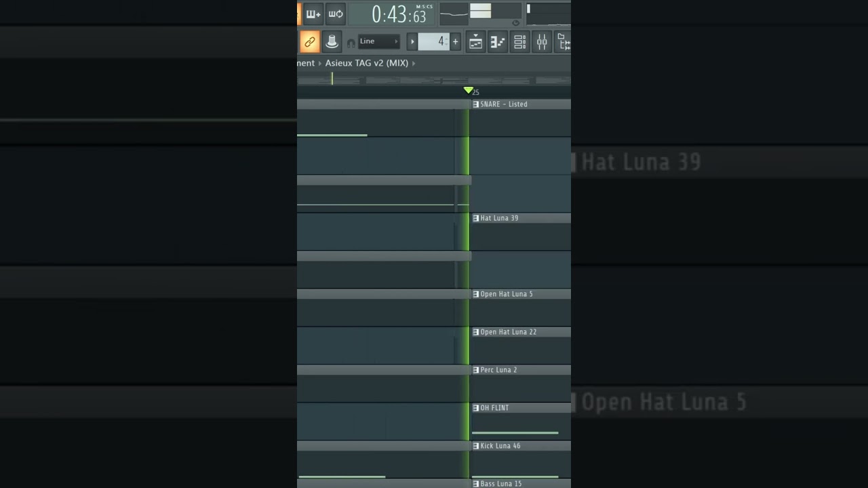Toggle the orange link multi-link to controllers button
The height and width of the screenshot is (488, 868).
[310, 42]
